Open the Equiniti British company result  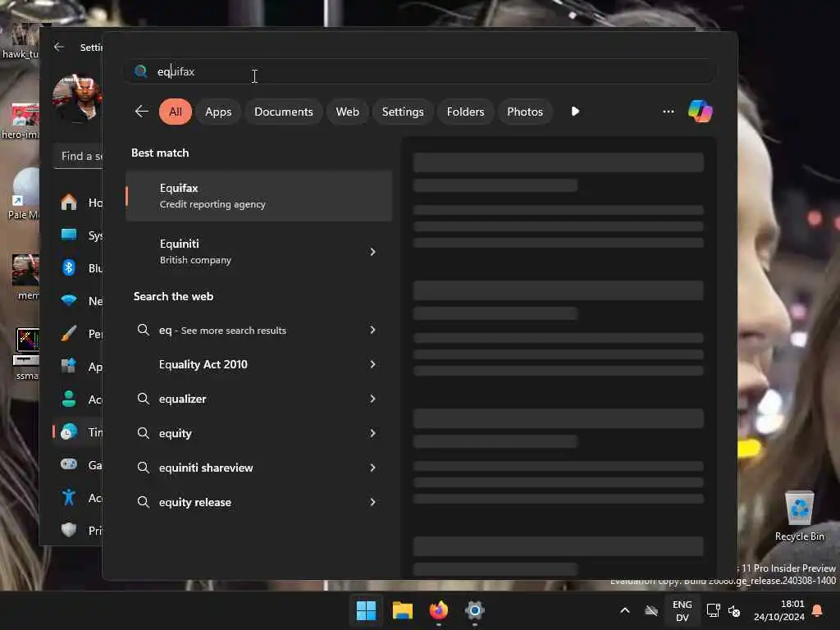(258, 251)
